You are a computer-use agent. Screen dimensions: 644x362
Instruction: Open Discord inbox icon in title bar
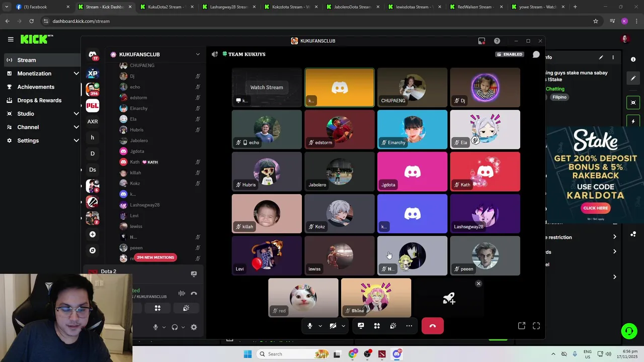[481, 41]
